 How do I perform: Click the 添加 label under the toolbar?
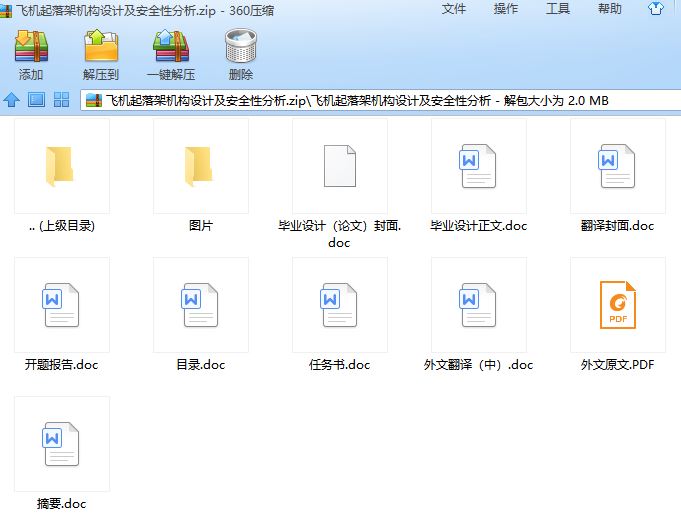pos(31,75)
